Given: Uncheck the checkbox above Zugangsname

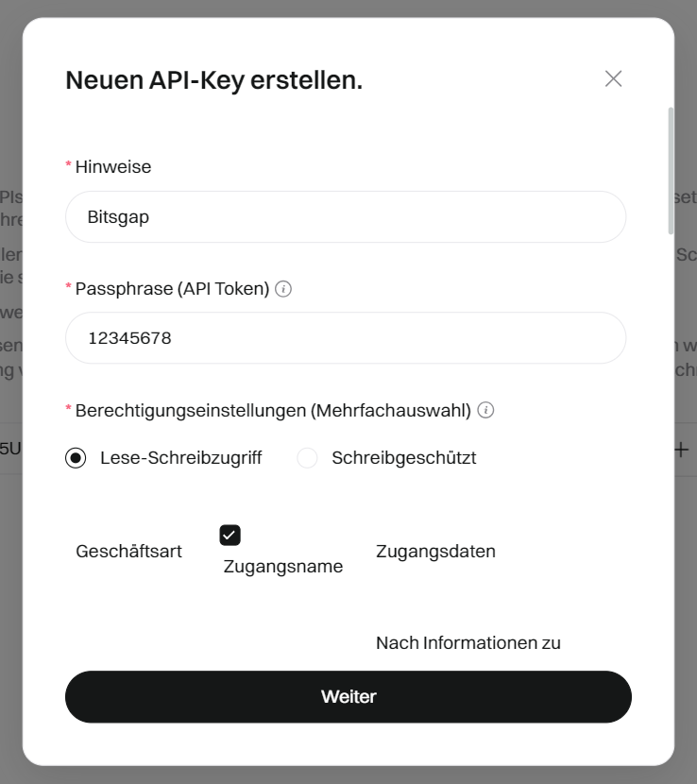Looking at the screenshot, I should pos(229,536).
